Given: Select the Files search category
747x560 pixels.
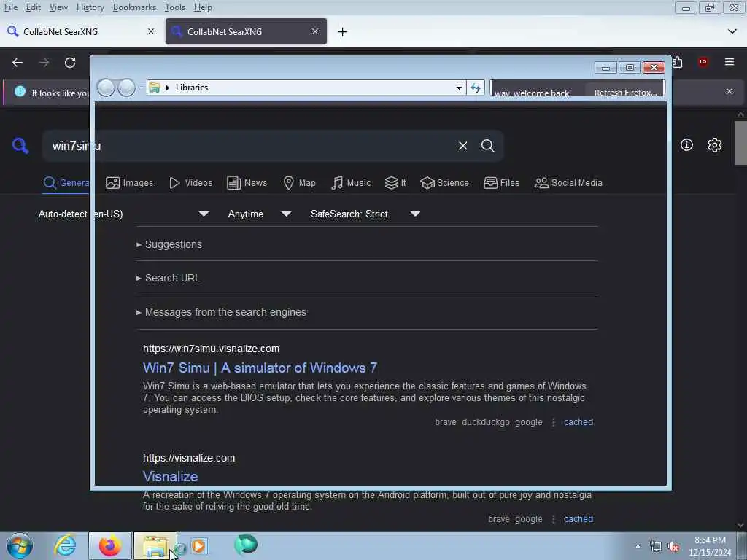Looking at the screenshot, I should 501,183.
